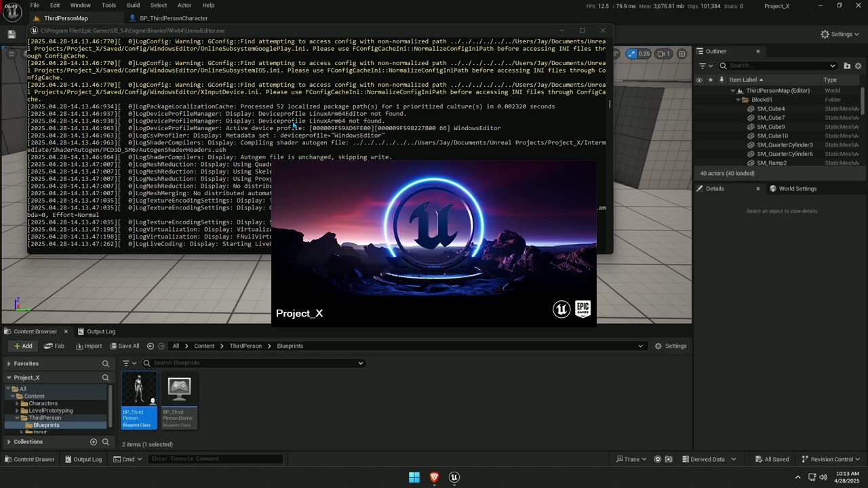Viewport: 868px width, 488px height.
Task: Expand the Collections section
Action: pyautogui.click(x=9, y=442)
